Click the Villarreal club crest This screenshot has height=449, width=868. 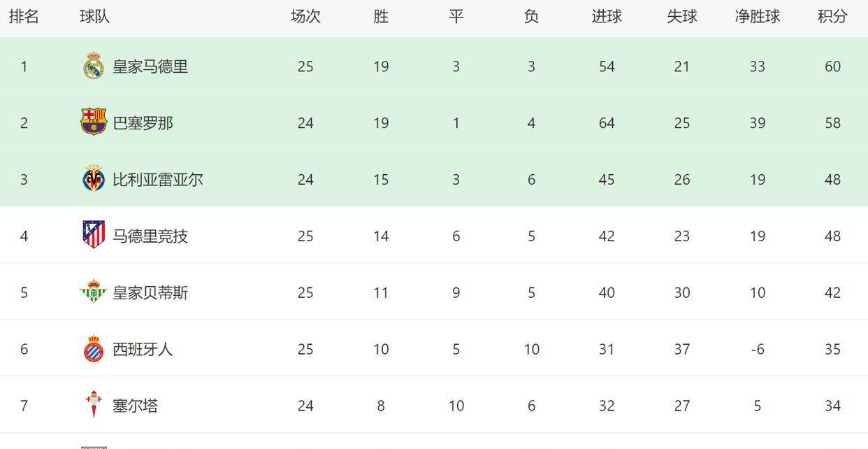coord(94,179)
